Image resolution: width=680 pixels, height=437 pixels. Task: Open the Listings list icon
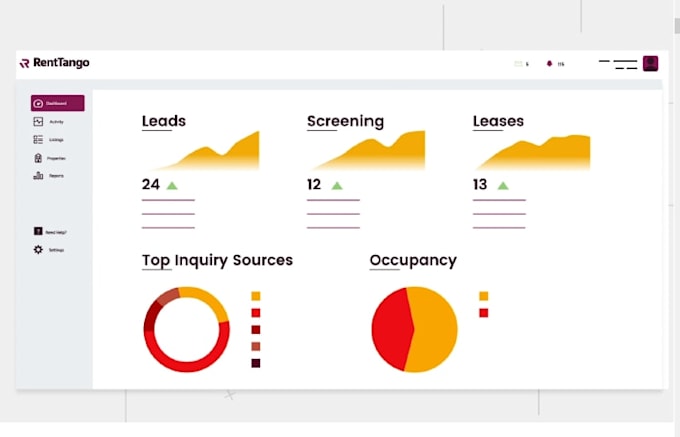click(38, 140)
